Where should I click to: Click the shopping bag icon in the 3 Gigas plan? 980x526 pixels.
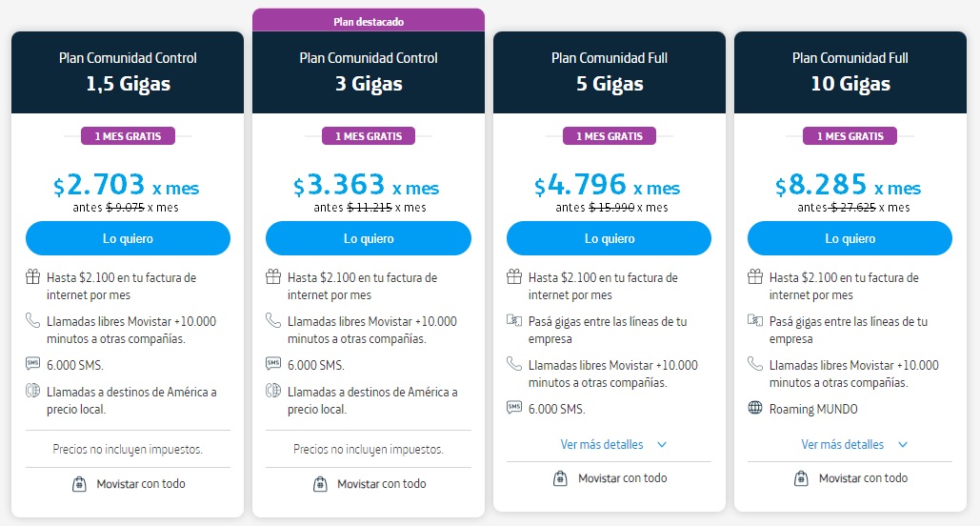tap(320, 483)
